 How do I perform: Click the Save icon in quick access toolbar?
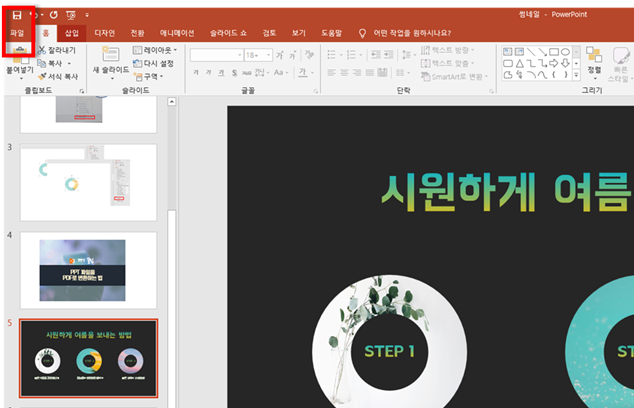tap(17, 15)
